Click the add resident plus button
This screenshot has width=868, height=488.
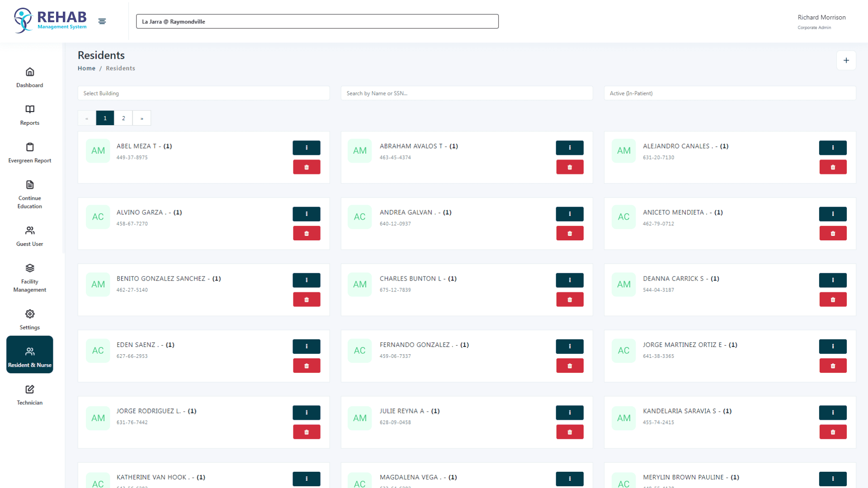846,61
